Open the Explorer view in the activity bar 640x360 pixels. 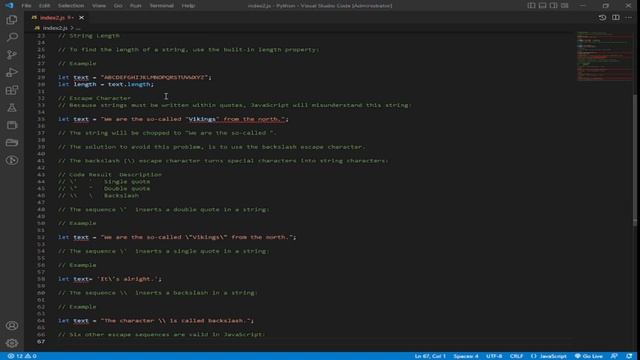tap(12, 20)
